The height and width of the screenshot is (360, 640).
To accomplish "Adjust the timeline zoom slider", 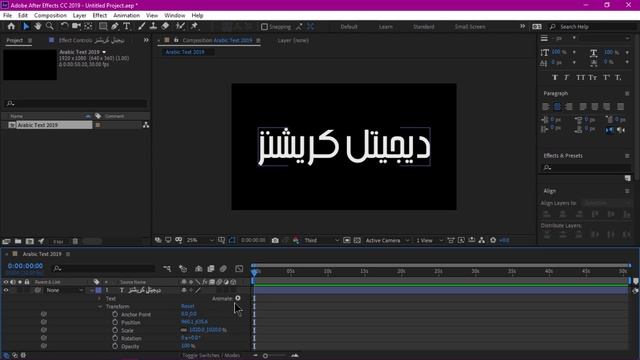I will (265, 356).
